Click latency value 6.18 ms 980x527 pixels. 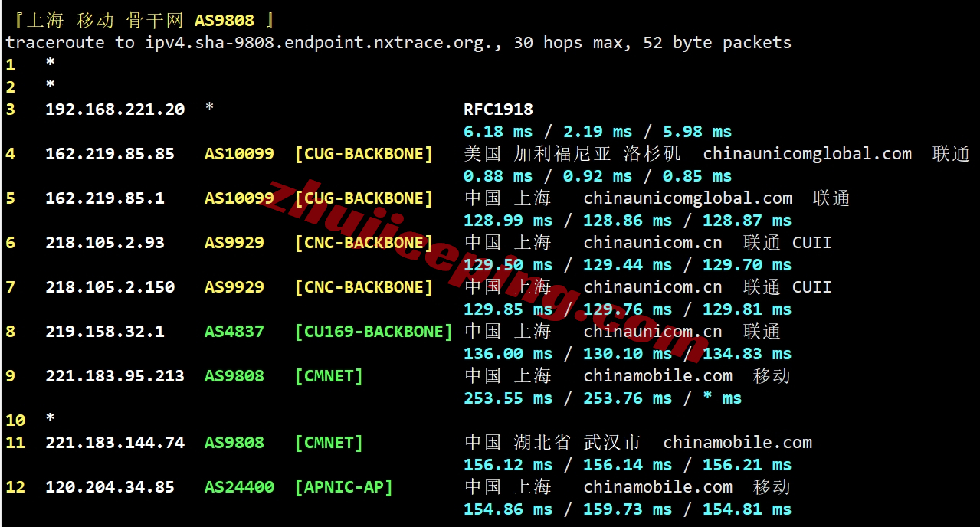tap(498, 132)
